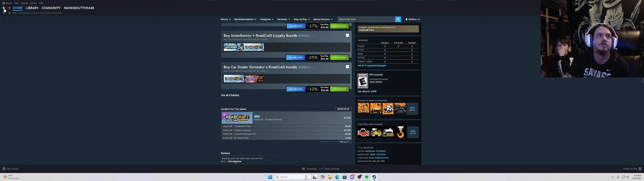Click the Search the store input field
This screenshot has width=644, height=181.
(366, 19)
